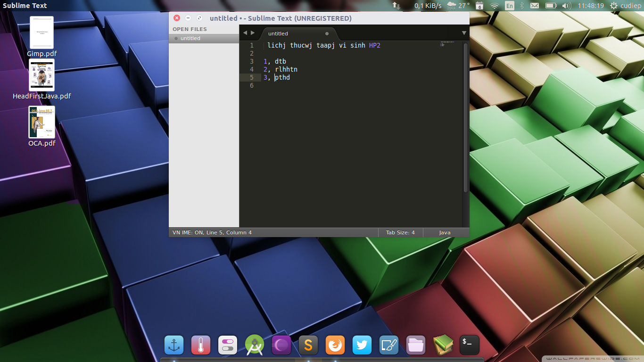The height and width of the screenshot is (362, 644).
Task: Click the Bluetooth indicator in top bar
Action: (x=522, y=6)
